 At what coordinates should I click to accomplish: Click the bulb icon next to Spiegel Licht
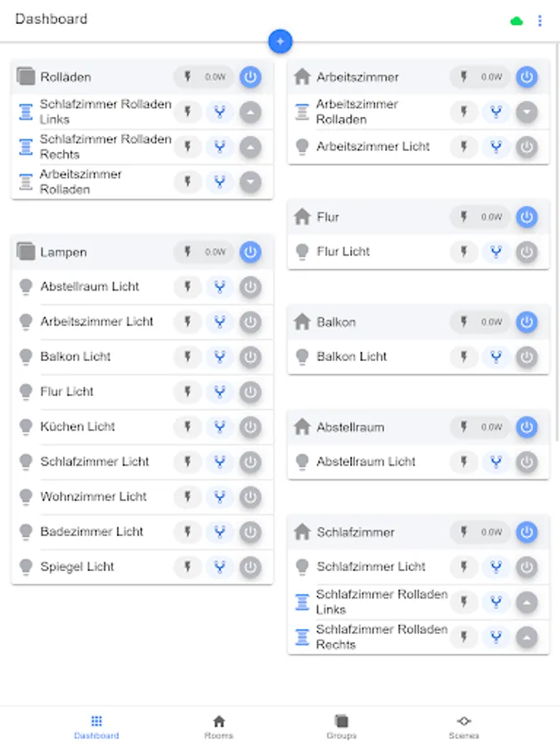[x=25, y=567]
